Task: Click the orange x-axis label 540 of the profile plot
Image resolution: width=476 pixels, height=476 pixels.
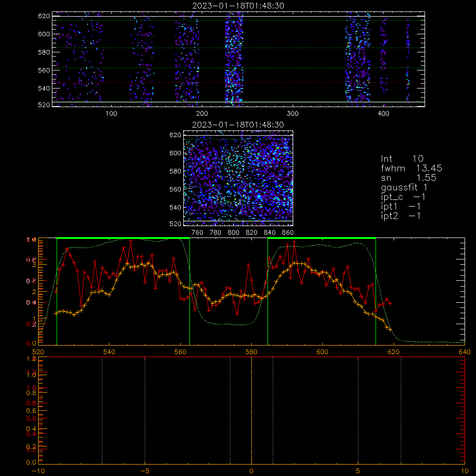Action: (x=109, y=352)
